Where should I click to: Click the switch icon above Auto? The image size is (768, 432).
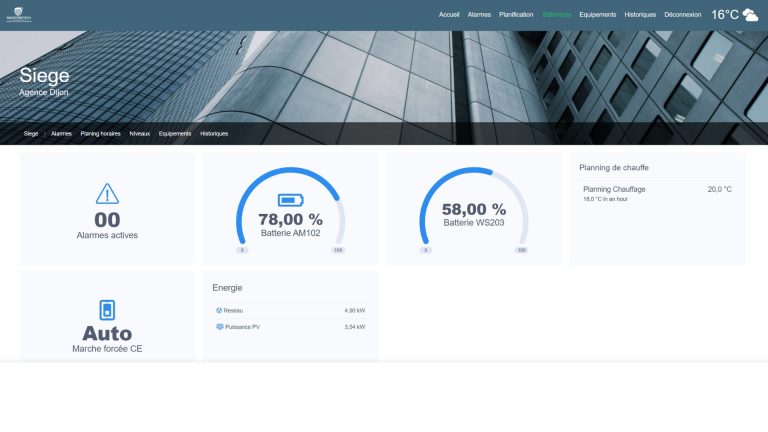pos(107,310)
